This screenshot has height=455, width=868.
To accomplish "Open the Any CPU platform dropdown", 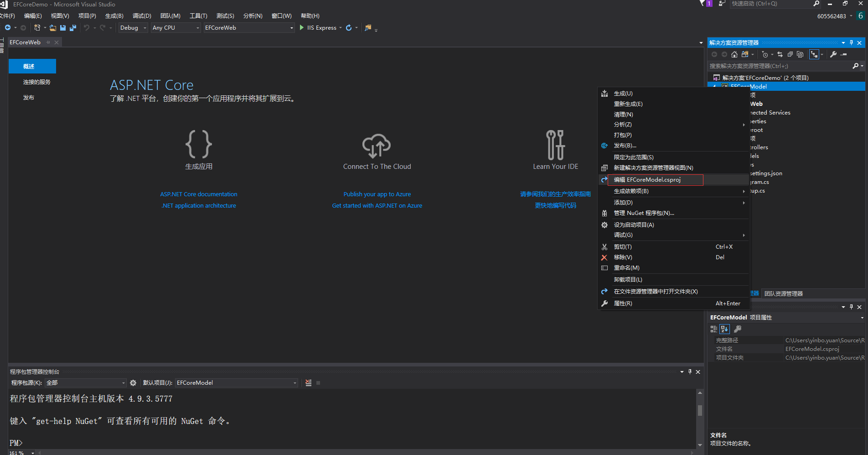I will point(176,28).
